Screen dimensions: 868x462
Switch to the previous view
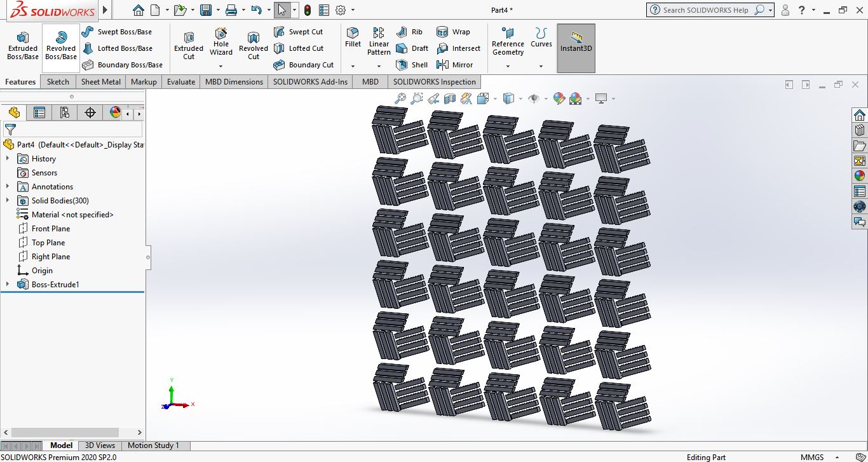coord(433,99)
